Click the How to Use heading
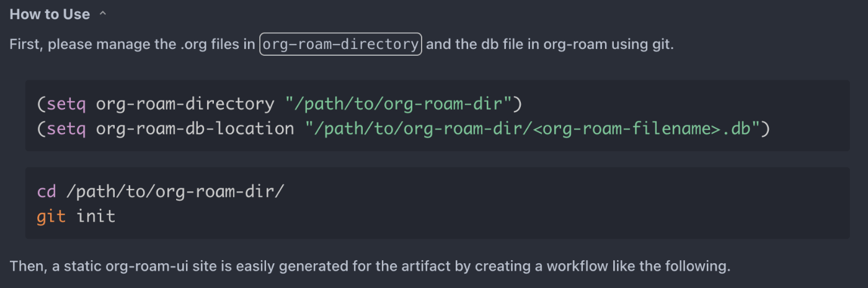 click(50, 14)
